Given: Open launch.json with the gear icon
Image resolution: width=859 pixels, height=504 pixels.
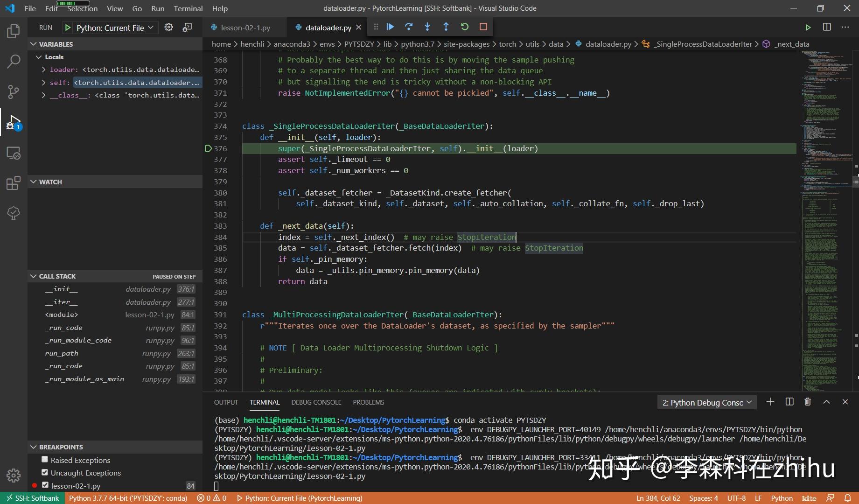Looking at the screenshot, I should click(169, 28).
